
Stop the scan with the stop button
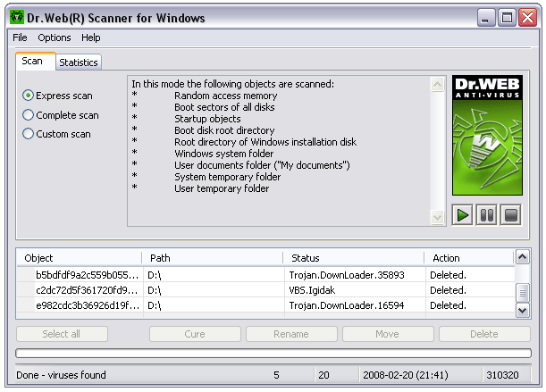[511, 215]
